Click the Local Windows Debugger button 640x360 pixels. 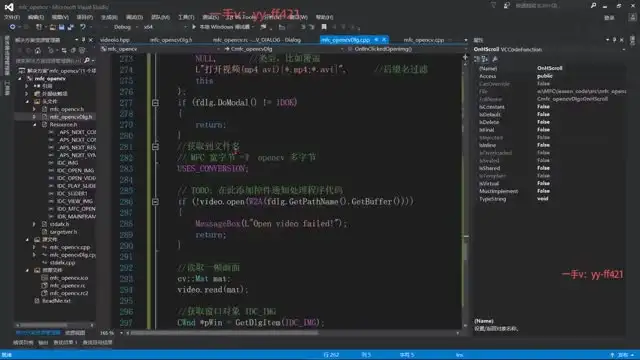224,27
